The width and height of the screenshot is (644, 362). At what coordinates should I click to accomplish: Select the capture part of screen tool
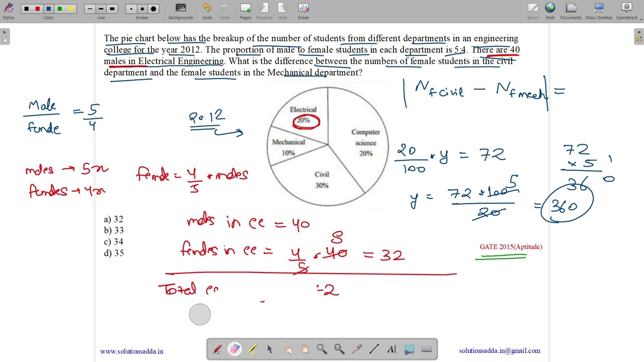click(x=409, y=349)
